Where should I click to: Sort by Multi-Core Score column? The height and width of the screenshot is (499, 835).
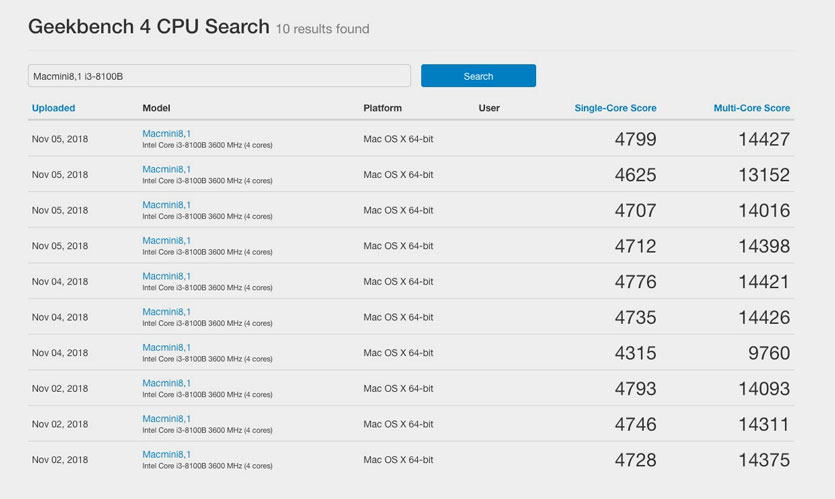pos(751,108)
